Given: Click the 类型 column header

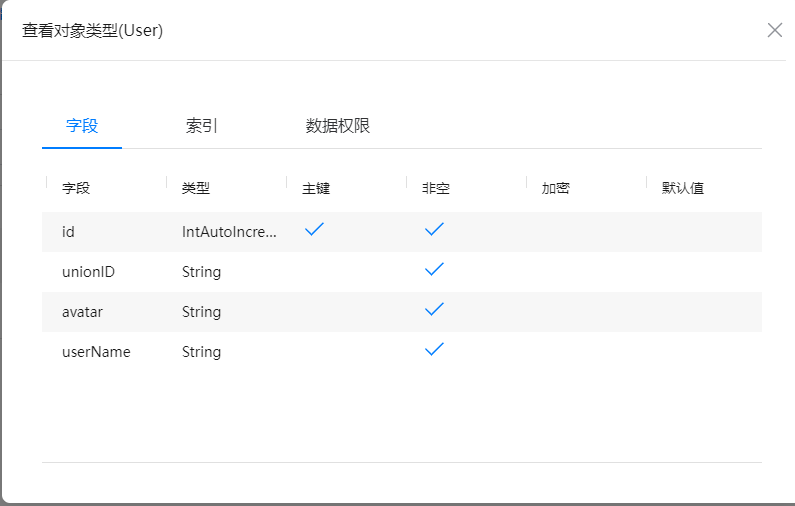Looking at the screenshot, I should (196, 188).
